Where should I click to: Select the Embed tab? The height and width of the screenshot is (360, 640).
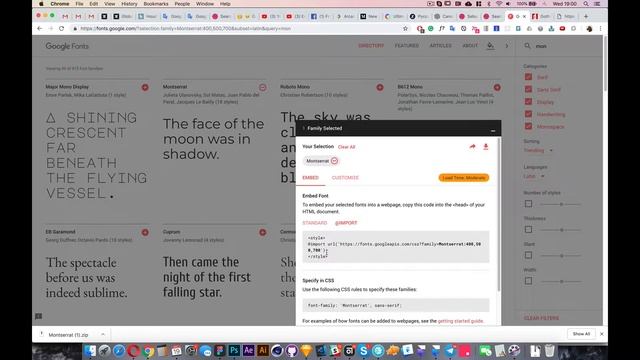click(x=310, y=178)
